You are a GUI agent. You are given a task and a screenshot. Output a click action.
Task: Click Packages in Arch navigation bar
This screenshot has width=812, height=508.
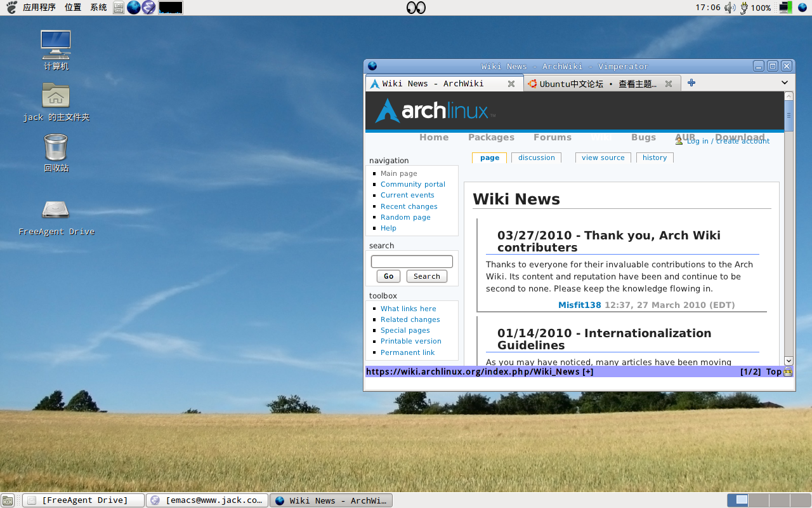[x=491, y=137]
